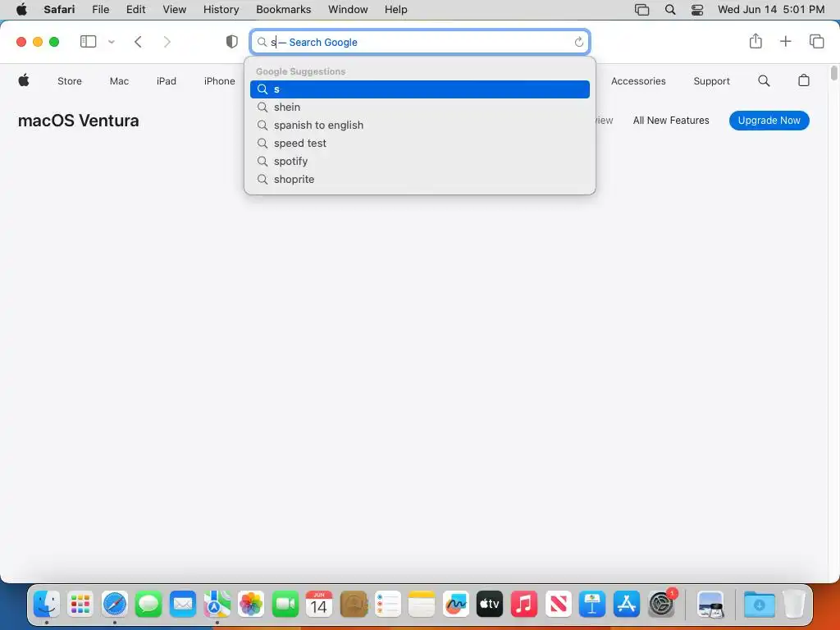Open Maps from the Dock
The image size is (840, 630).
[x=217, y=605]
